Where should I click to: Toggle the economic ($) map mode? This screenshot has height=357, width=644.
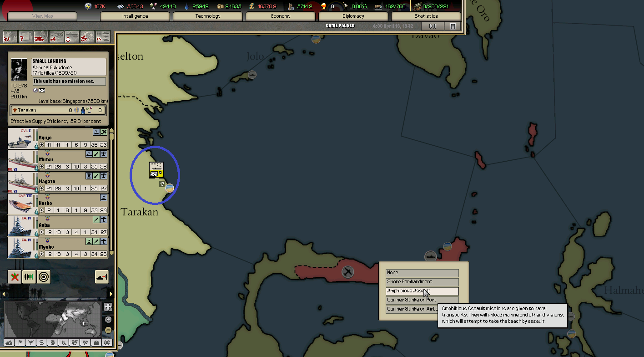(42, 342)
